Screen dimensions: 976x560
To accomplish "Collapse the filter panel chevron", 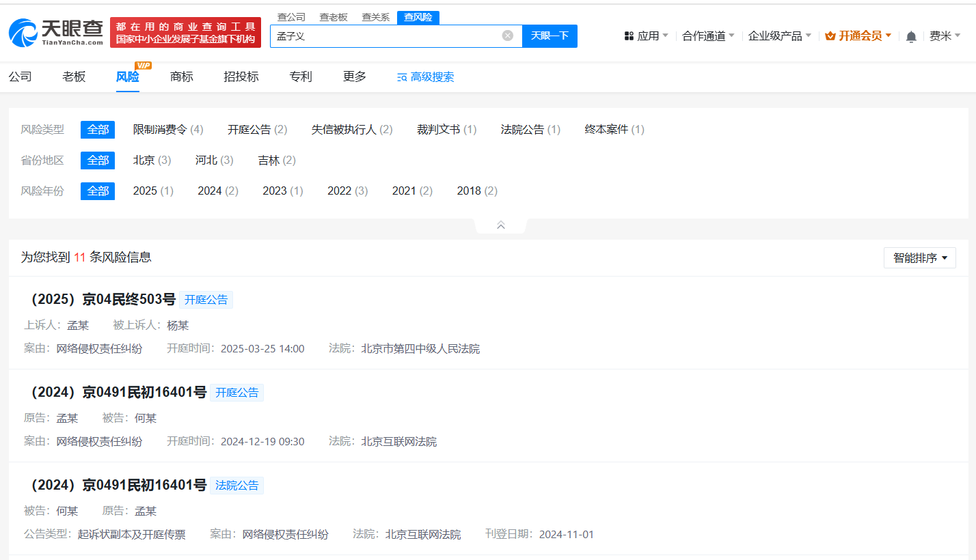I will [501, 225].
